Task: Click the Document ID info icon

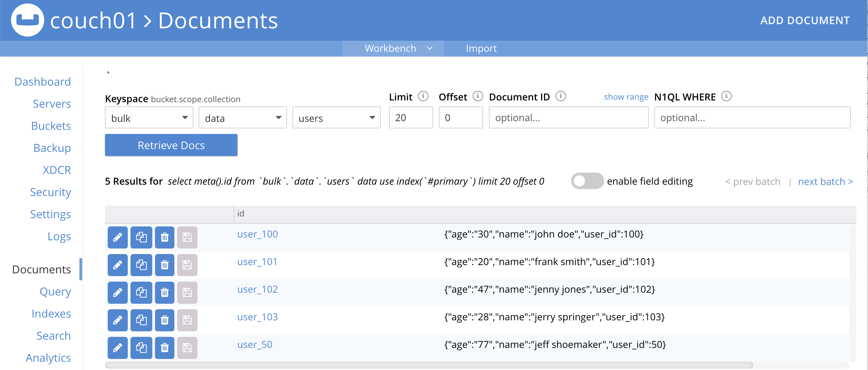Action: [561, 96]
